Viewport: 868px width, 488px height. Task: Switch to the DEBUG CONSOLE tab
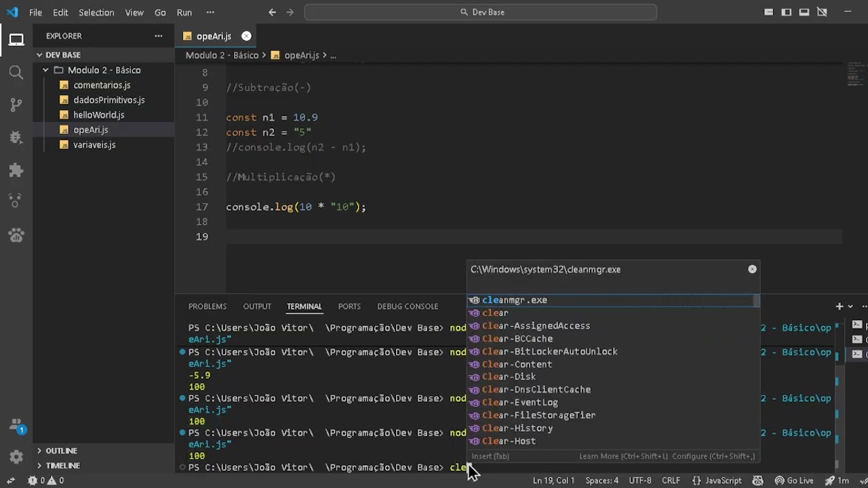point(408,306)
